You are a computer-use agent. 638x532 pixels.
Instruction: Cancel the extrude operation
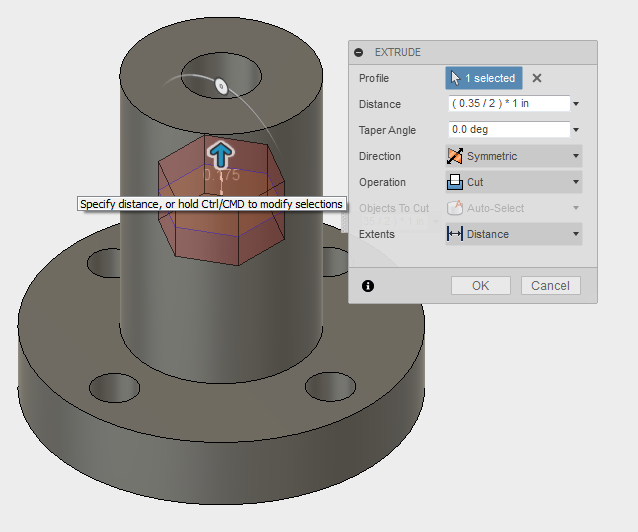point(551,286)
